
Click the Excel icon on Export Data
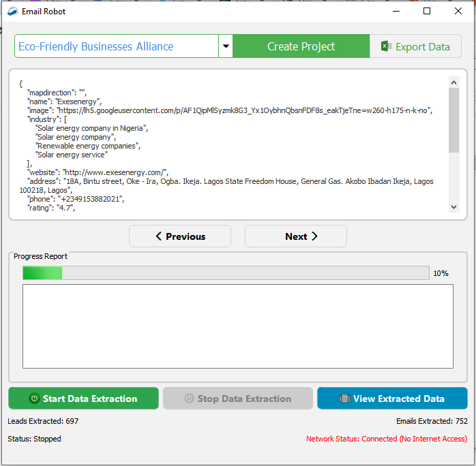click(386, 46)
